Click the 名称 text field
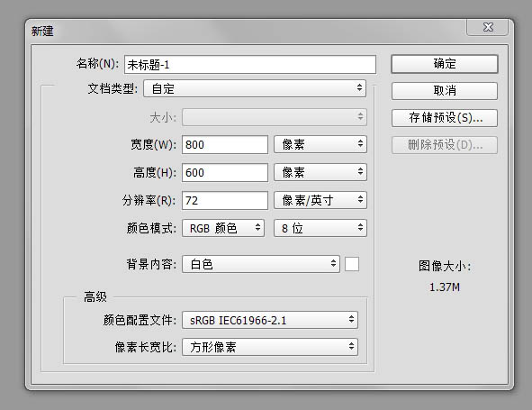 [250, 64]
